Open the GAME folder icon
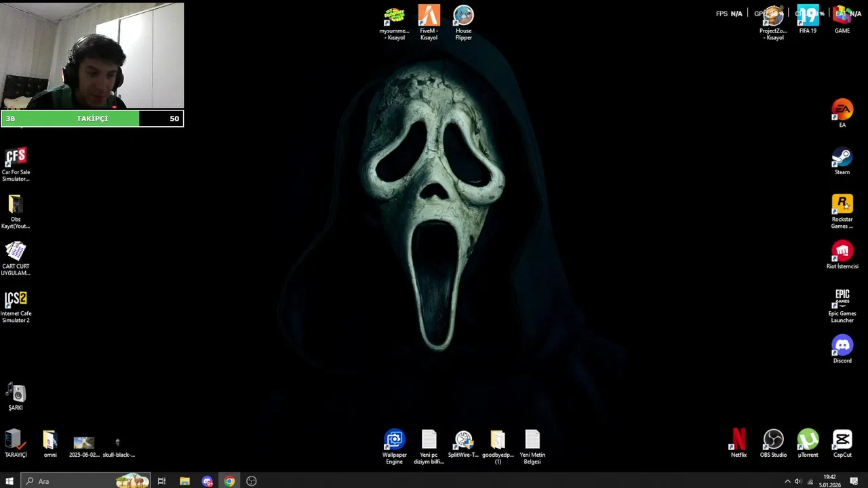The image size is (868, 488). point(842,20)
